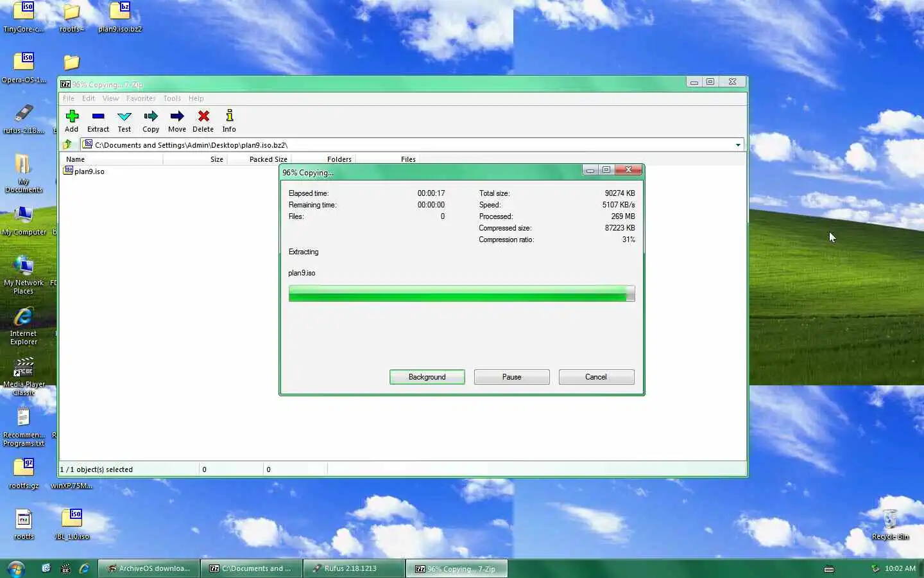Select My Computer desktop icon
The image size is (924, 578).
(x=24, y=221)
